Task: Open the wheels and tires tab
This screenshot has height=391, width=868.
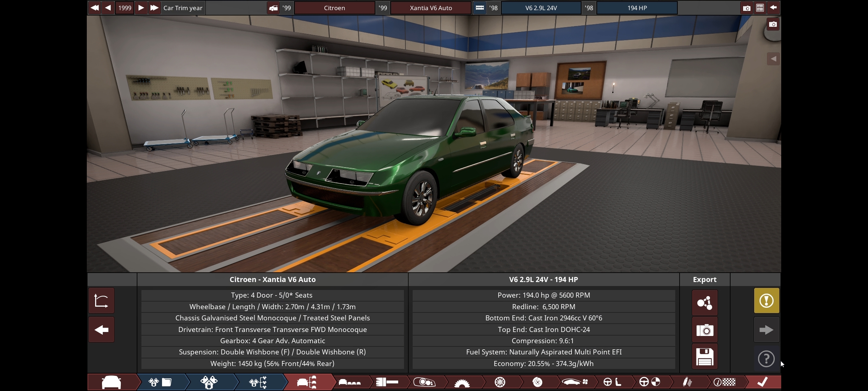Action: point(500,382)
